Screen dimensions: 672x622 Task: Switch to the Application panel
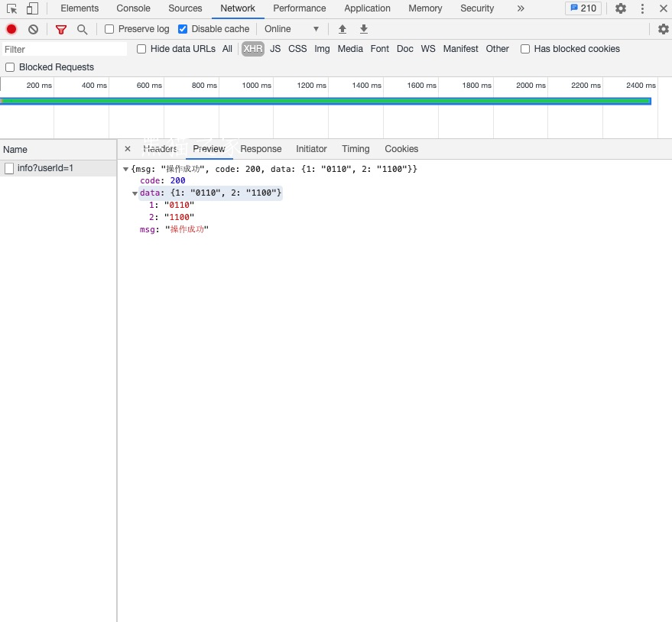[x=367, y=8]
